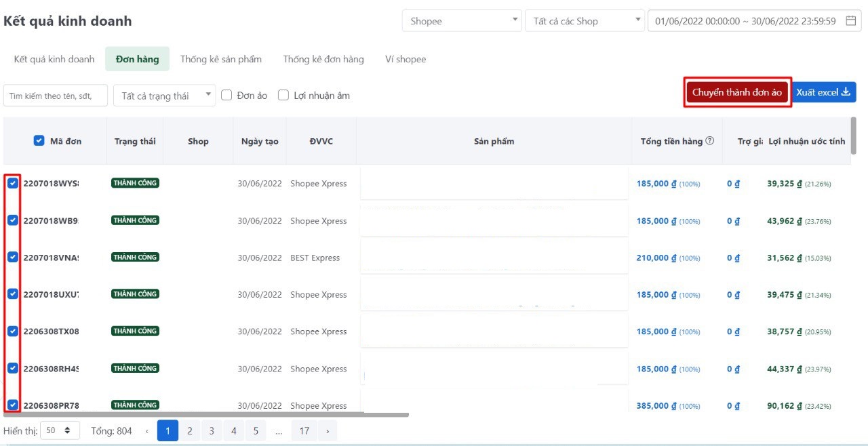Switch to Thống kê sản phẩm tab
This screenshot has width=868, height=446.
tap(220, 59)
